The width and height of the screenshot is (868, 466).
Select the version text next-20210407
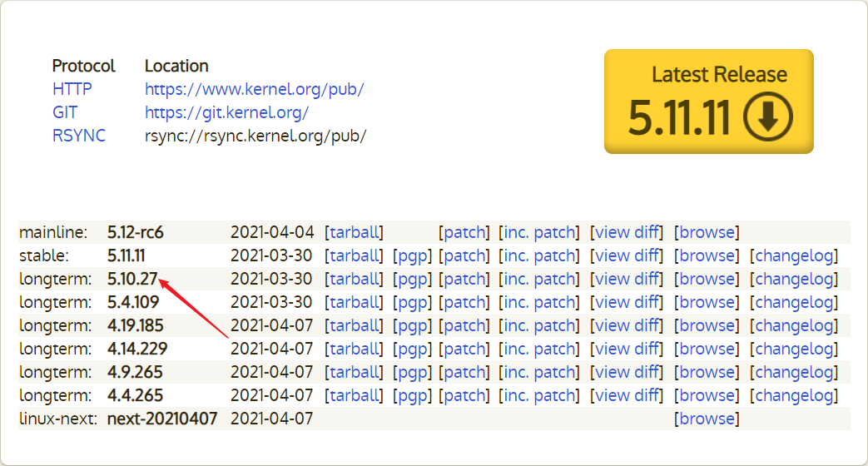[x=162, y=419]
